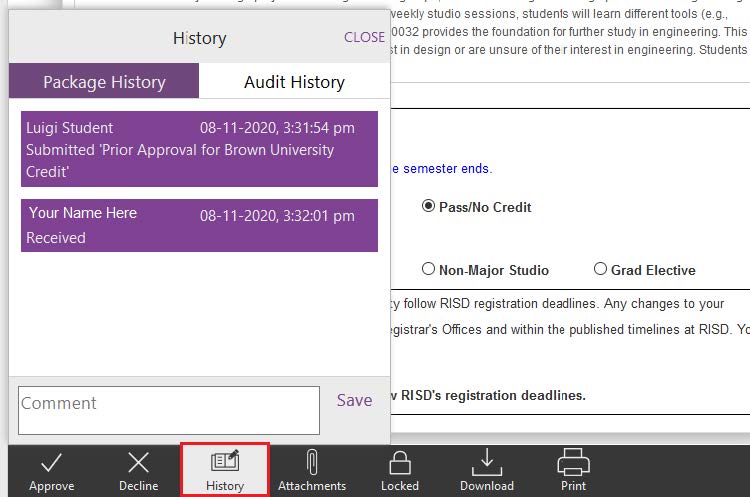Save the history comment
750x497 pixels.
click(354, 400)
